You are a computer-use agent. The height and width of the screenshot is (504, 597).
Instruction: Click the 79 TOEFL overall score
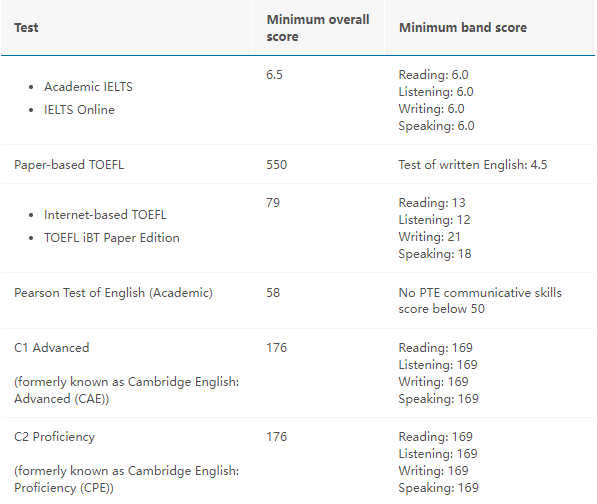[273, 203]
